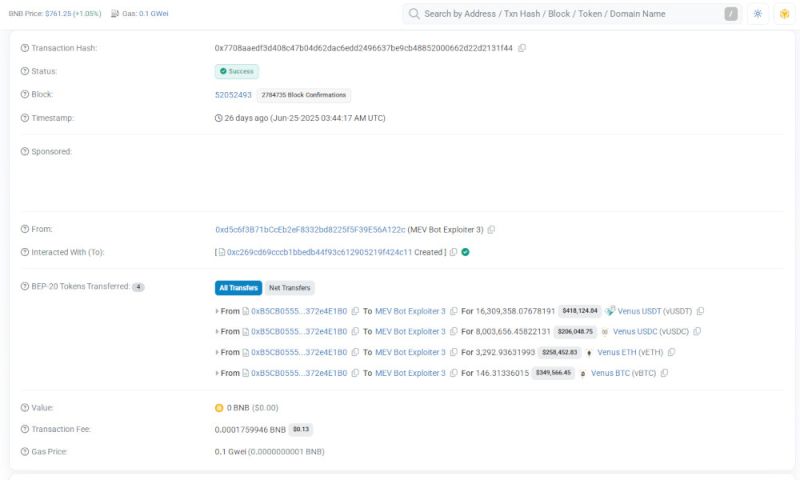Open sender 0xB5CB0555...372e4E1B0 in vBTC row
The height and width of the screenshot is (480, 800).
299,373
